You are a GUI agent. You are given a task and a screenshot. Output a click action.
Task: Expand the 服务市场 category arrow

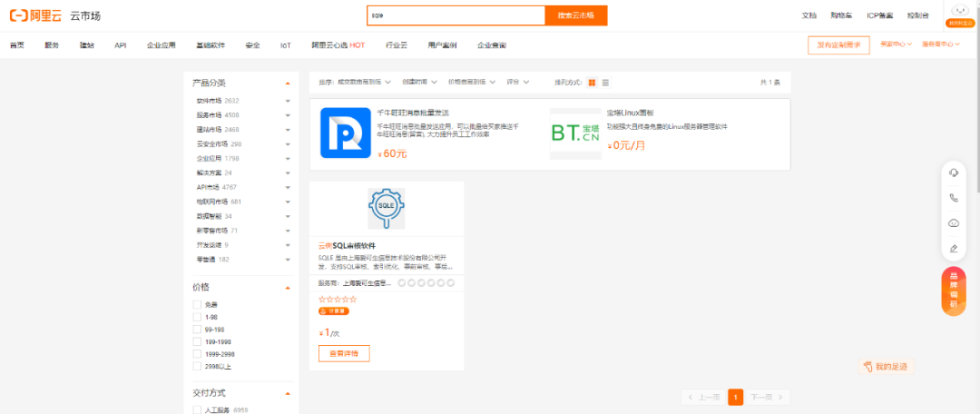288,115
